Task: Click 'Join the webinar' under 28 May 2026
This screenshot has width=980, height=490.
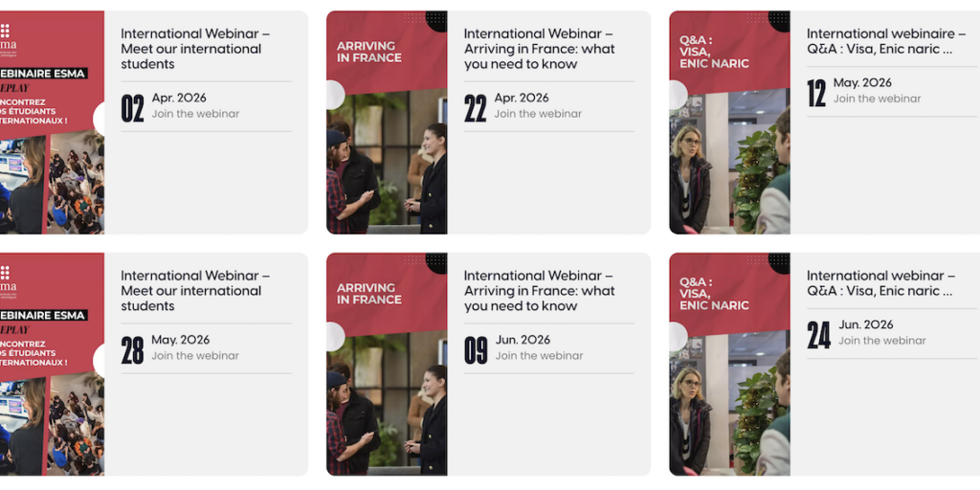Action: 195,356
